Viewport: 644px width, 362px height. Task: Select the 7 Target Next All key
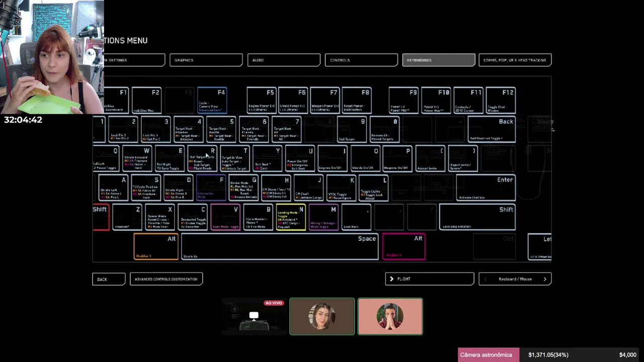coord(287,130)
